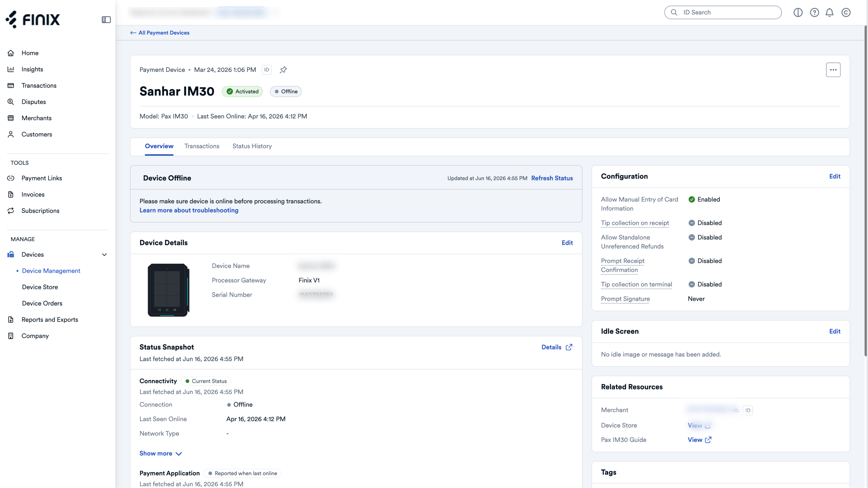Collapse the sidebar panel toggle icon
Viewport: 868px width, 488px height.
tap(106, 20)
